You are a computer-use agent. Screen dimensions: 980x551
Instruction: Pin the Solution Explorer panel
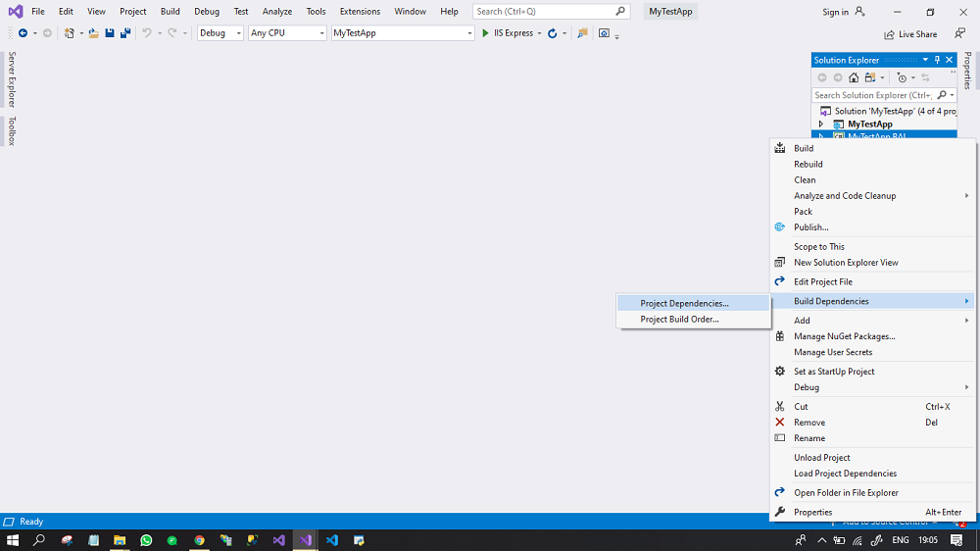click(x=938, y=60)
